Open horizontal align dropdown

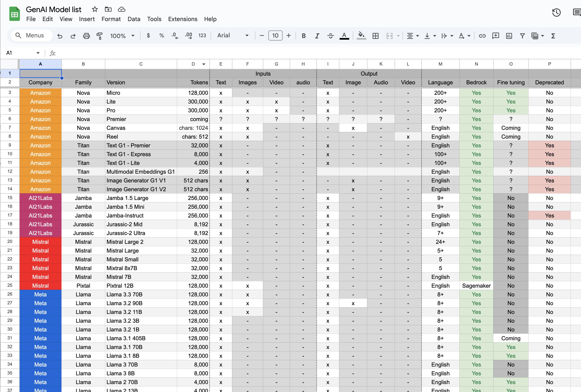click(413, 36)
